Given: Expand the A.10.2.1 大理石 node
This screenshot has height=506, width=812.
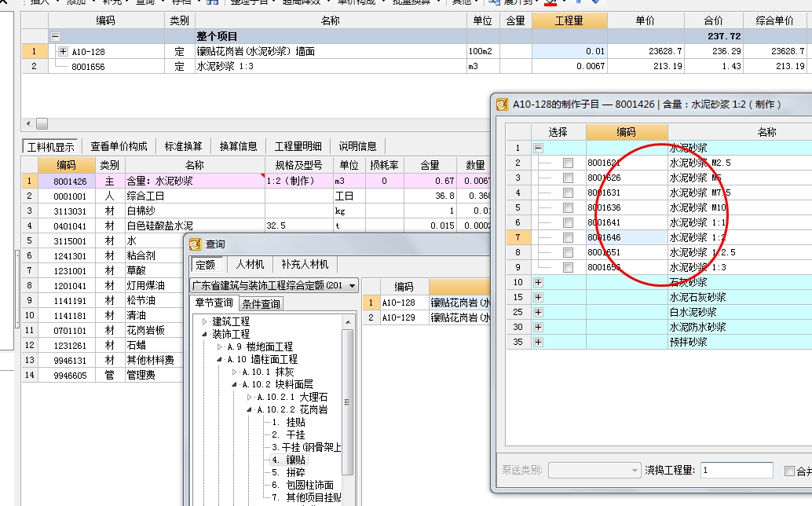Looking at the screenshot, I should (x=250, y=398).
